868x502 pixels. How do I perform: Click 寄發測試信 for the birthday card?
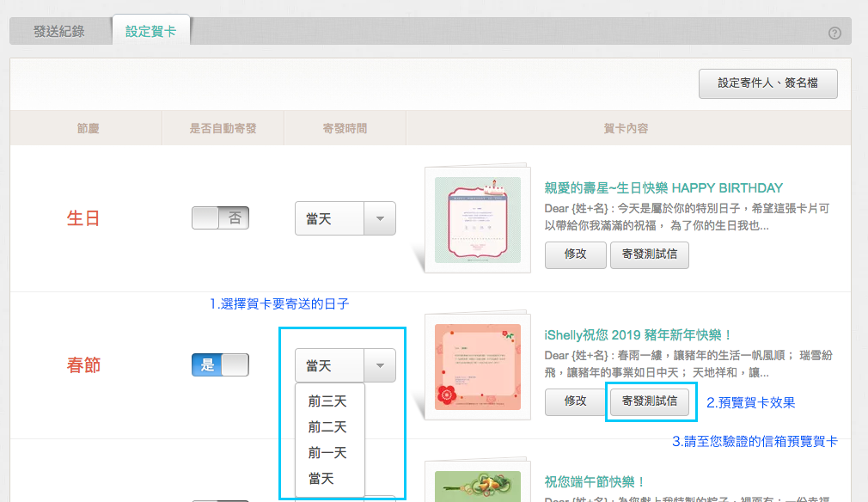tap(650, 254)
